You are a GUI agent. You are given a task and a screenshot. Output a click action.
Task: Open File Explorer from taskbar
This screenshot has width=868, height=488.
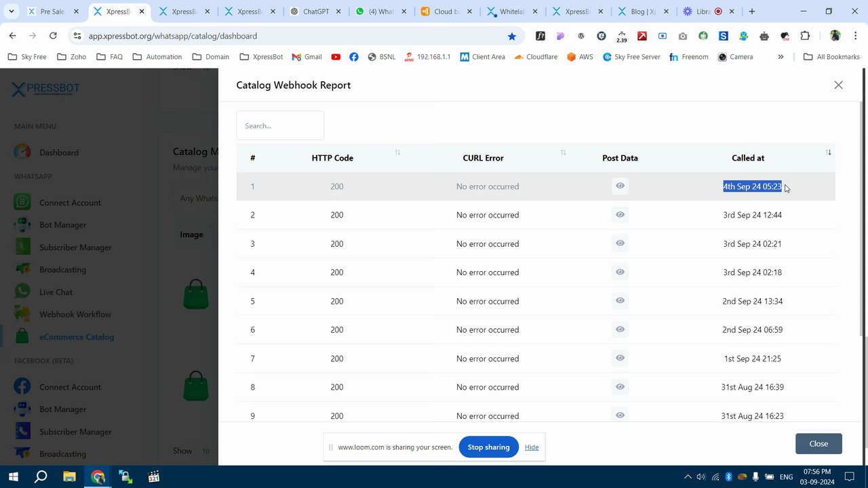69,476
